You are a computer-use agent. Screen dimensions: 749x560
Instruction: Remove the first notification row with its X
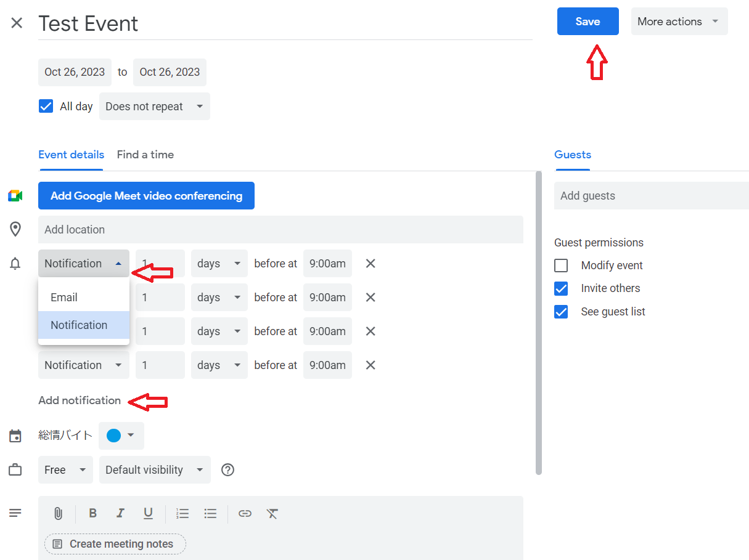[370, 264]
